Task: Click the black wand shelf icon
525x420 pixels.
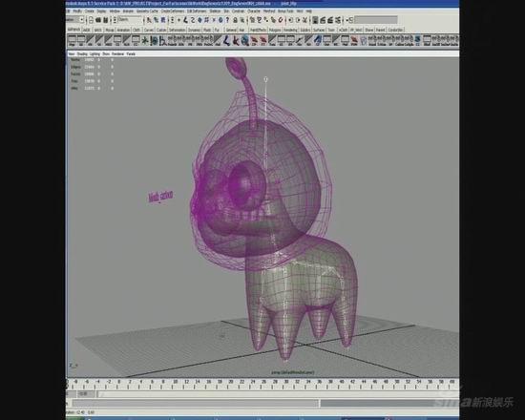Action: tap(300, 40)
